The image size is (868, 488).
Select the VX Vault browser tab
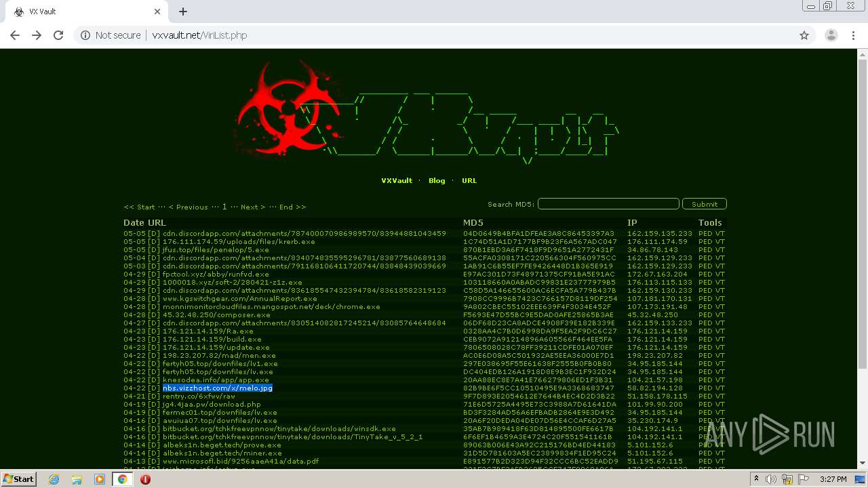click(87, 12)
